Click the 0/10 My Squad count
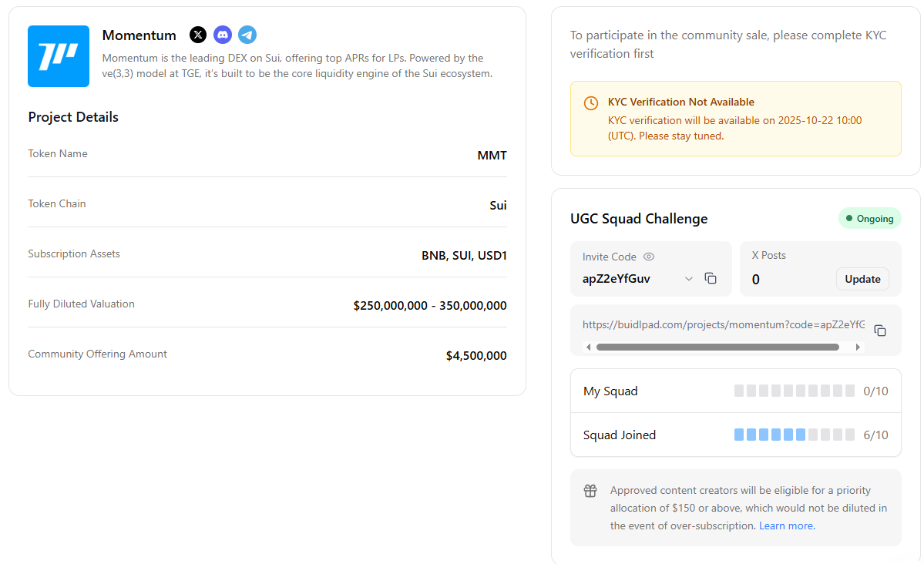This screenshot has width=924, height=564. pyautogui.click(x=875, y=391)
